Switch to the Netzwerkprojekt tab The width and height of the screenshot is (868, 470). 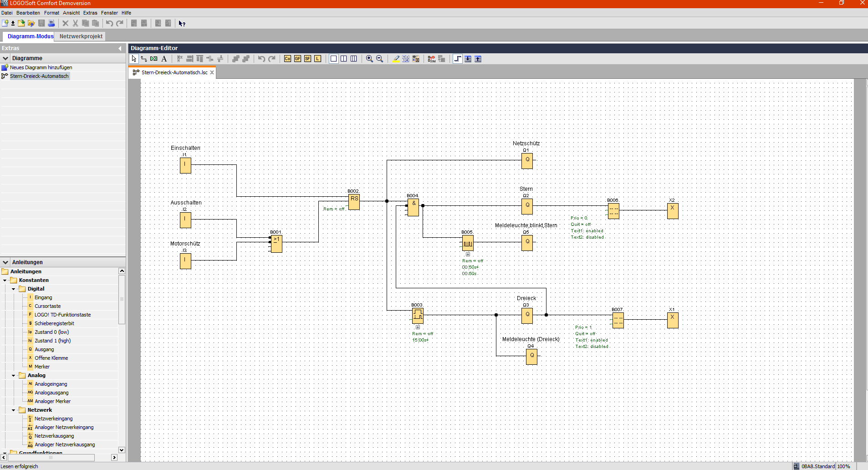click(x=81, y=36)
